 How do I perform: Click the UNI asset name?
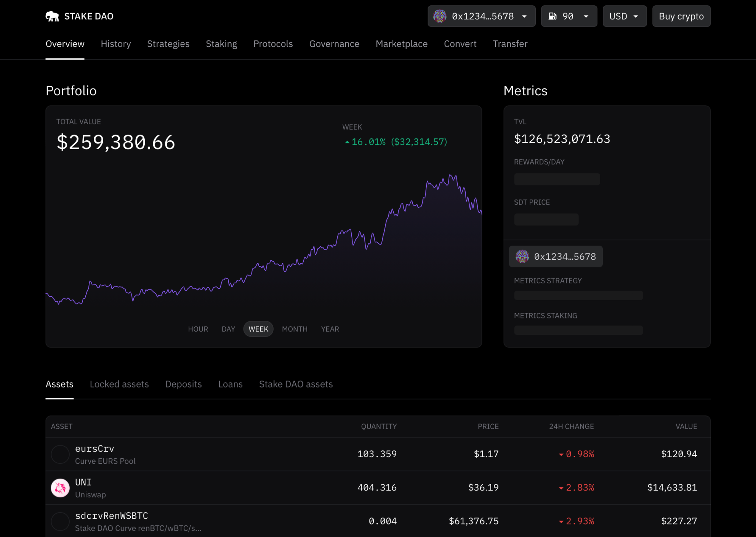pos(83,482)
